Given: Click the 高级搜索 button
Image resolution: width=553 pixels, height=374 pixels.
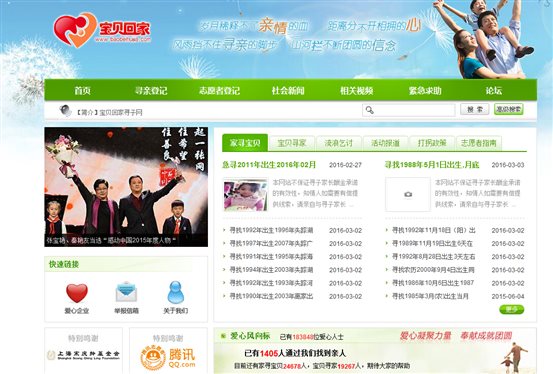Looking at the screenshot, I should click(x=509, y=109).
